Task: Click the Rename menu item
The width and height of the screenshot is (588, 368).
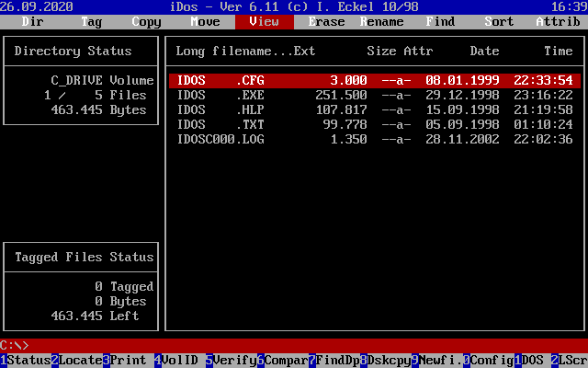Action: (x=381, y=21)
